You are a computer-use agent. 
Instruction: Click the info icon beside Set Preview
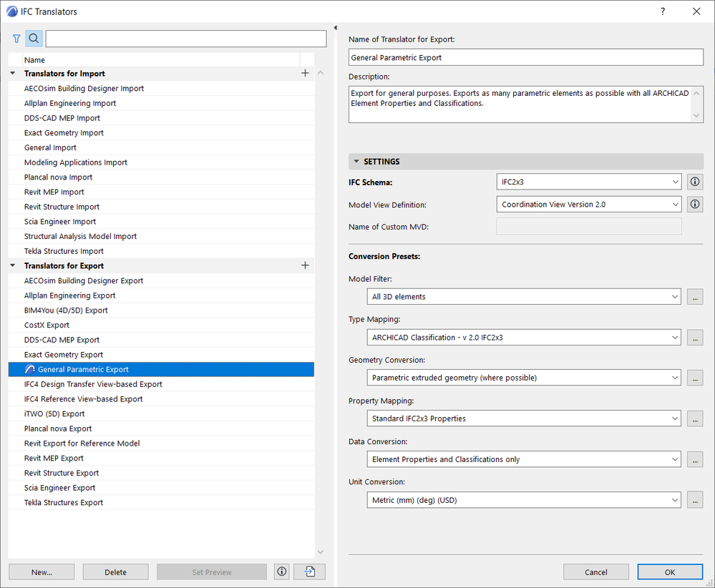click(x=281, y=572)
